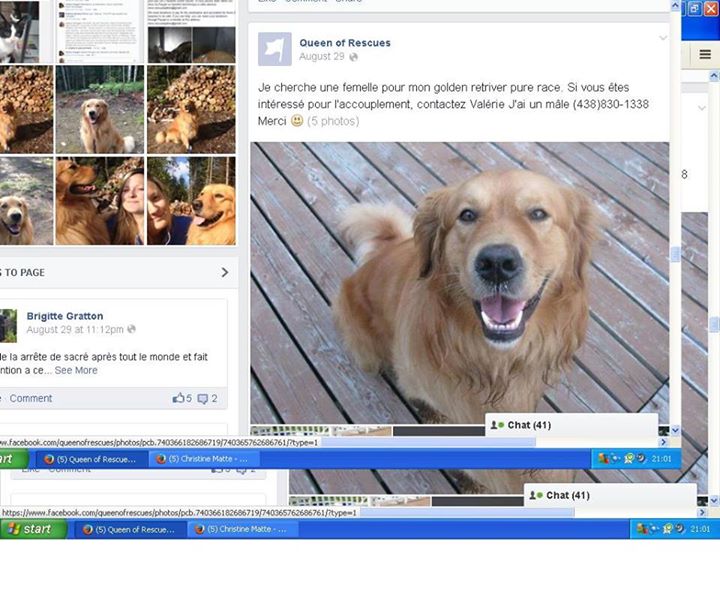Comment on Brigitte Gratton's post
The height and width of the screenshot is (597, 720).
click(31, 398)
